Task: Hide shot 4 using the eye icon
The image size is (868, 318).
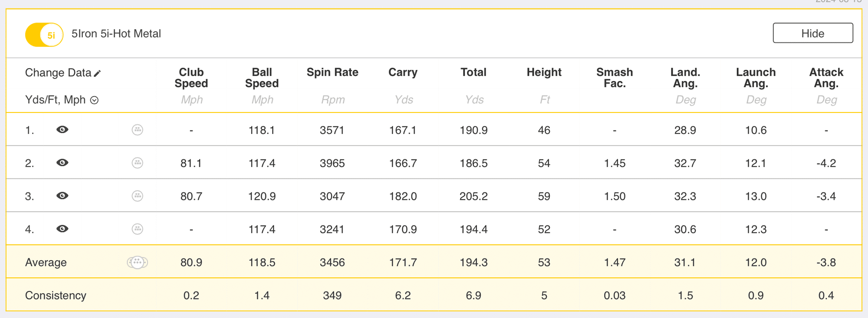Action: point(62,229)
